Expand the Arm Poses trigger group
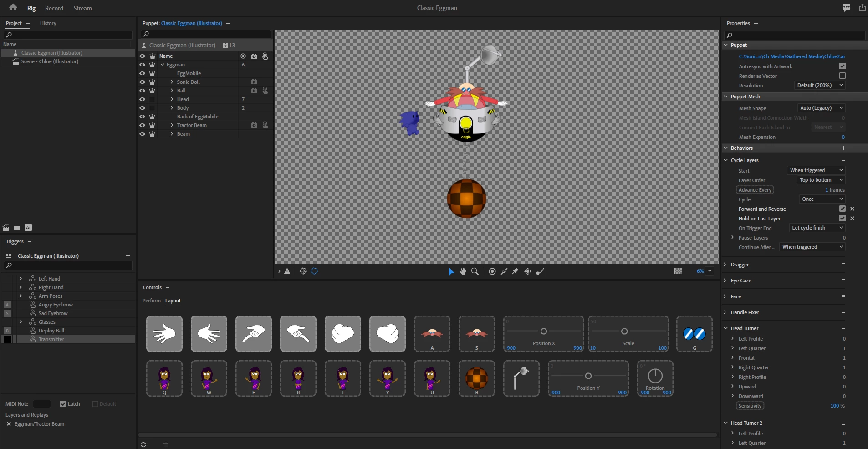868x449 pixels. point(20,296)
